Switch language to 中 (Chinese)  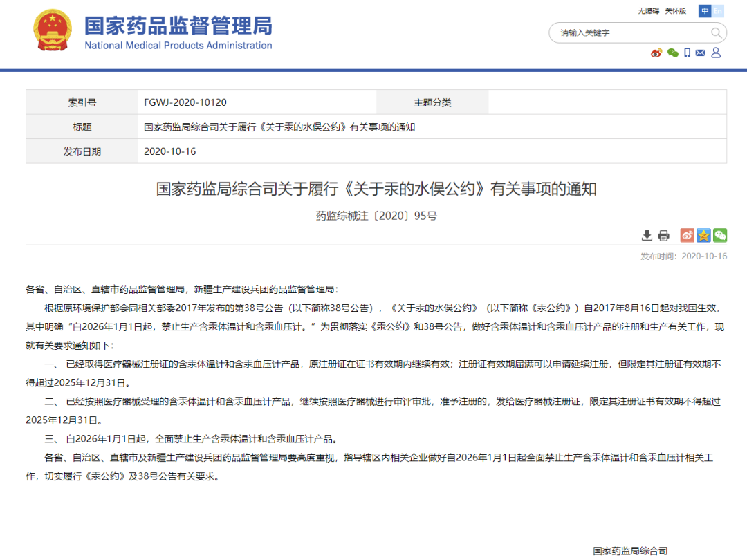[705, 11]
